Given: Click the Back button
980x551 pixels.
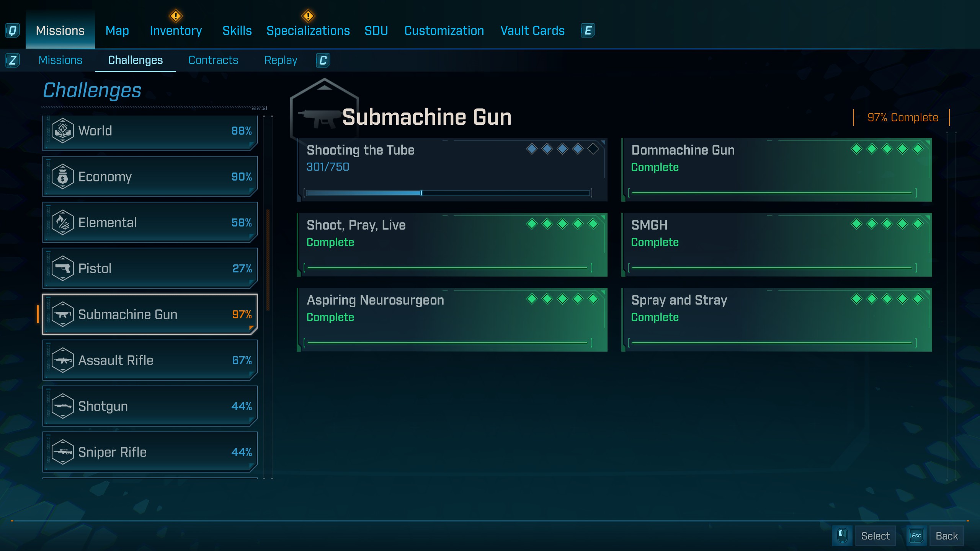Looking at the screenshot, I should 946,536.
